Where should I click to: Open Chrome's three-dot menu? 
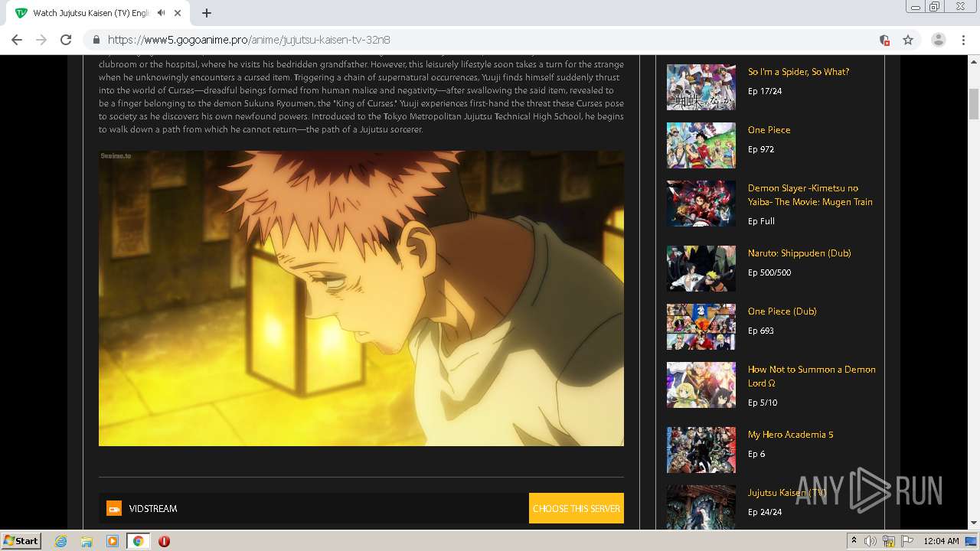point(964,40)
